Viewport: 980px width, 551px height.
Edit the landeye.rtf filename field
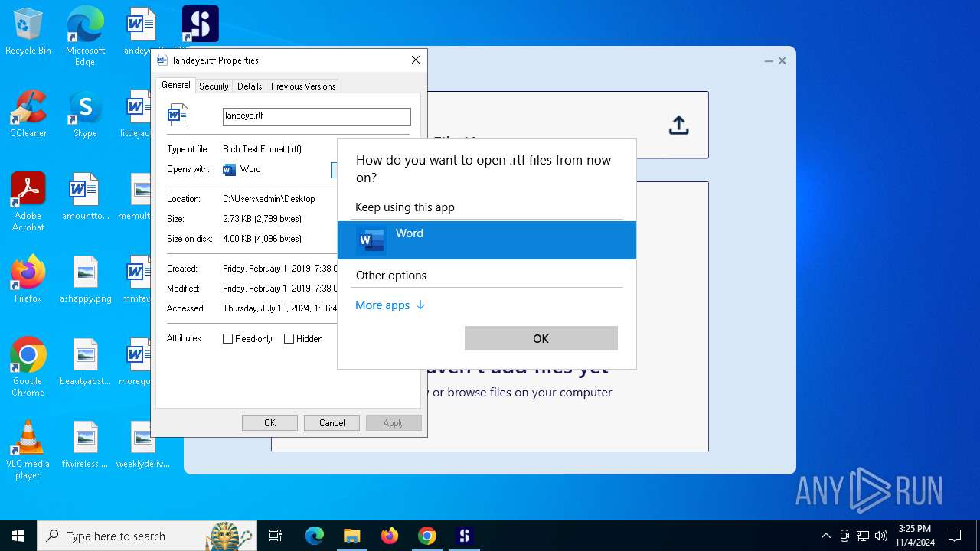click(x=317, y=116)
